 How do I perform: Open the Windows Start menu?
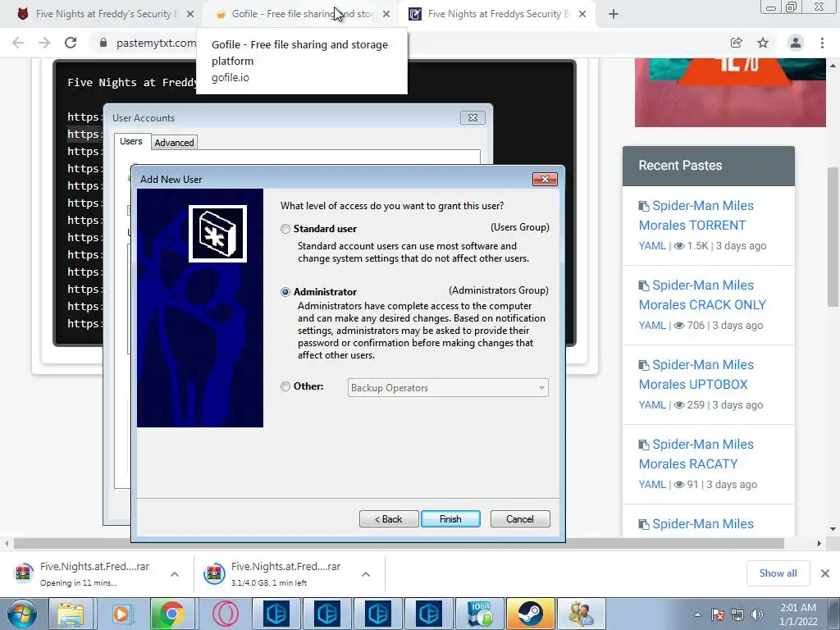point(21,614)
